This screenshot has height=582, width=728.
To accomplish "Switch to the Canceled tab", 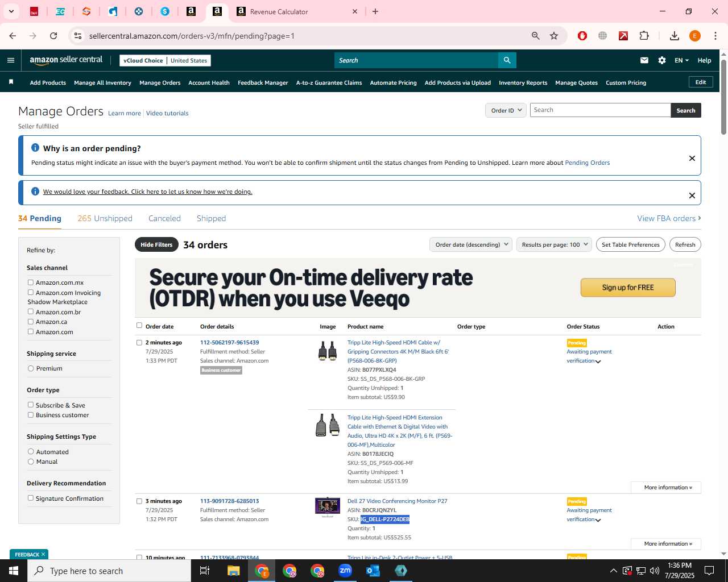I will 164,218.
